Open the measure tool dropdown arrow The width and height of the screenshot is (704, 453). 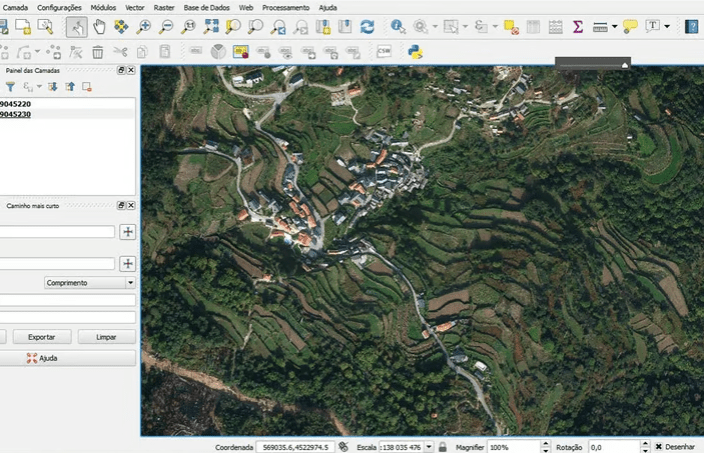click(614, 27)
